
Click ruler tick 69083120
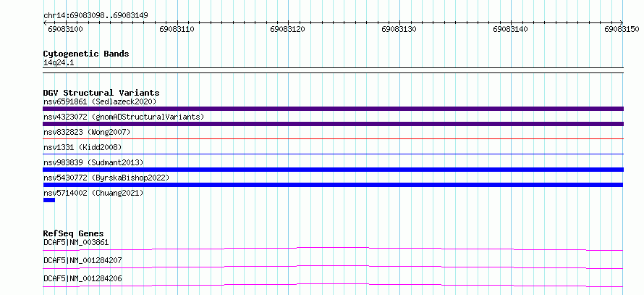288,29
